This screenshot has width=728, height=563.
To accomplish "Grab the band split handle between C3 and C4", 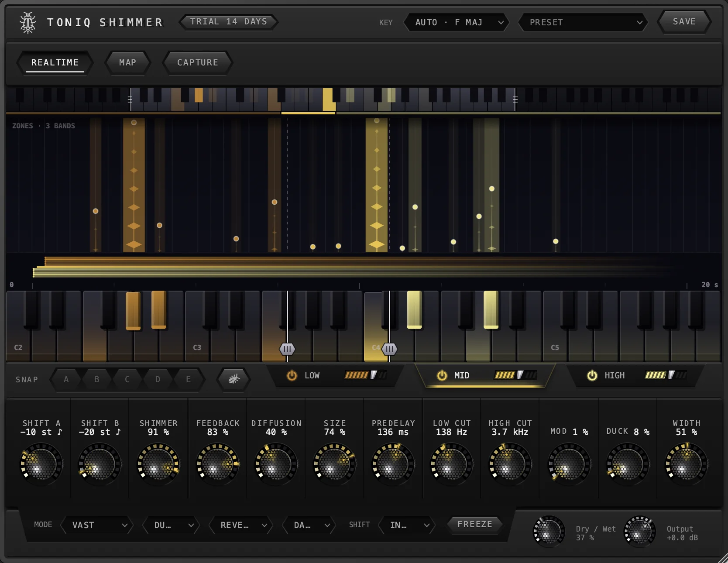I will coord(287,349).
